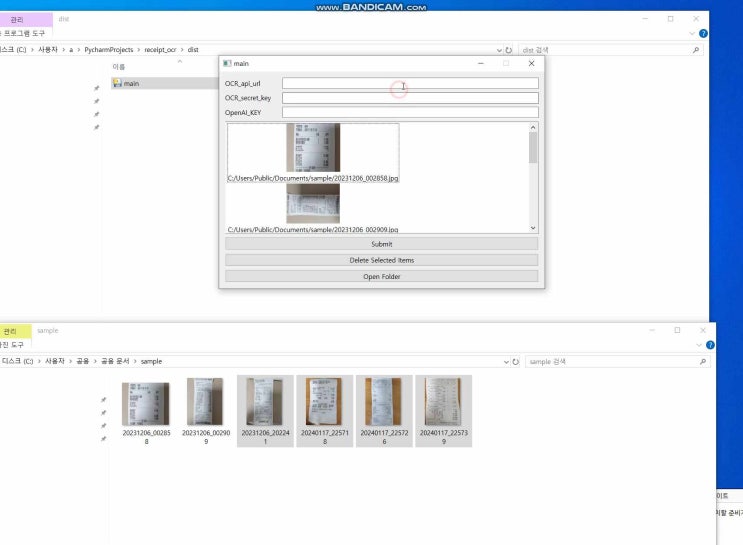Click help icon in dist Explorer window
Screen dimensions: 743x545
703,34
